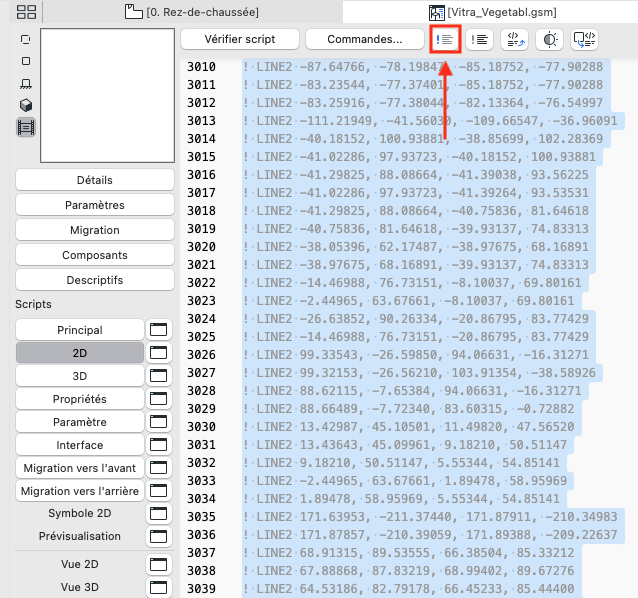Switch to the Rez-de-chaussée tab
Viewport: 638px width, 598px height.
tap(191, 12)
